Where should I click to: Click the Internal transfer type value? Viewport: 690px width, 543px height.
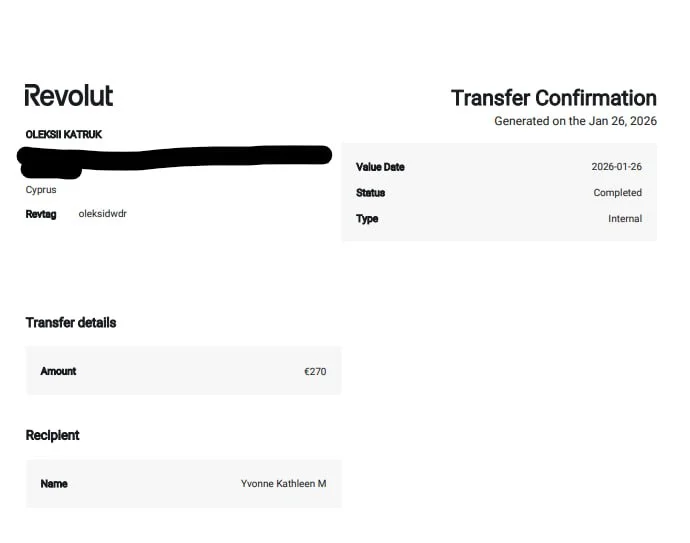pyautogui.click(x=624, y=219)
